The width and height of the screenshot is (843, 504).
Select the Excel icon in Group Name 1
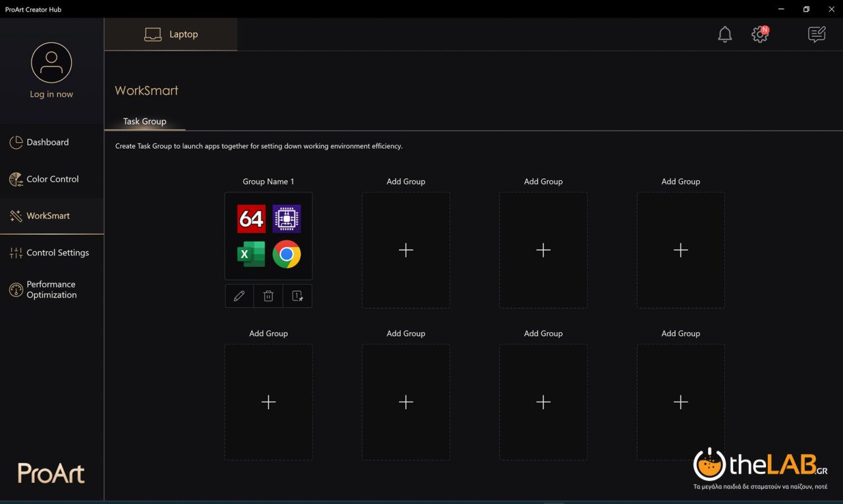pyautogui.click(x=250, y=255)
